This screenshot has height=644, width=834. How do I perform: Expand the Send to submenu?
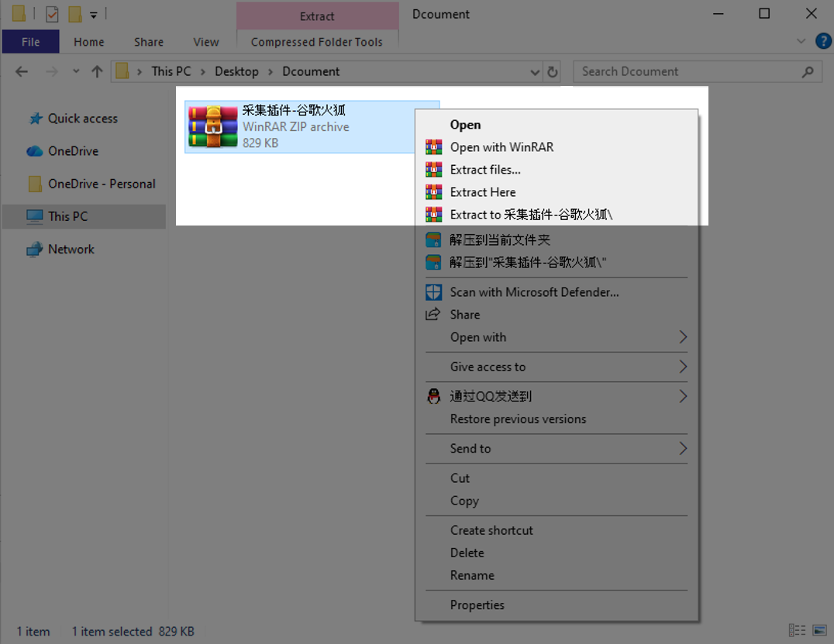(x=682, y=449)
